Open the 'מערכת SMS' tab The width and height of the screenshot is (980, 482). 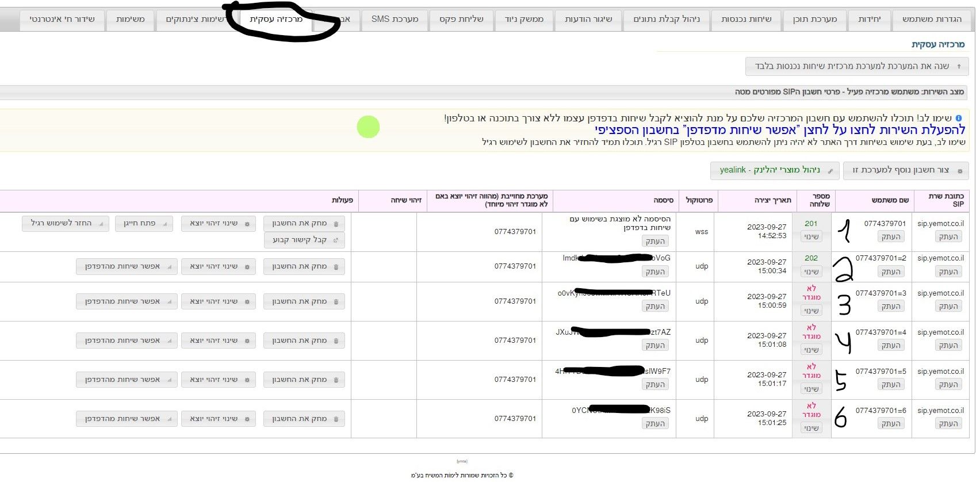coord(395,20)
